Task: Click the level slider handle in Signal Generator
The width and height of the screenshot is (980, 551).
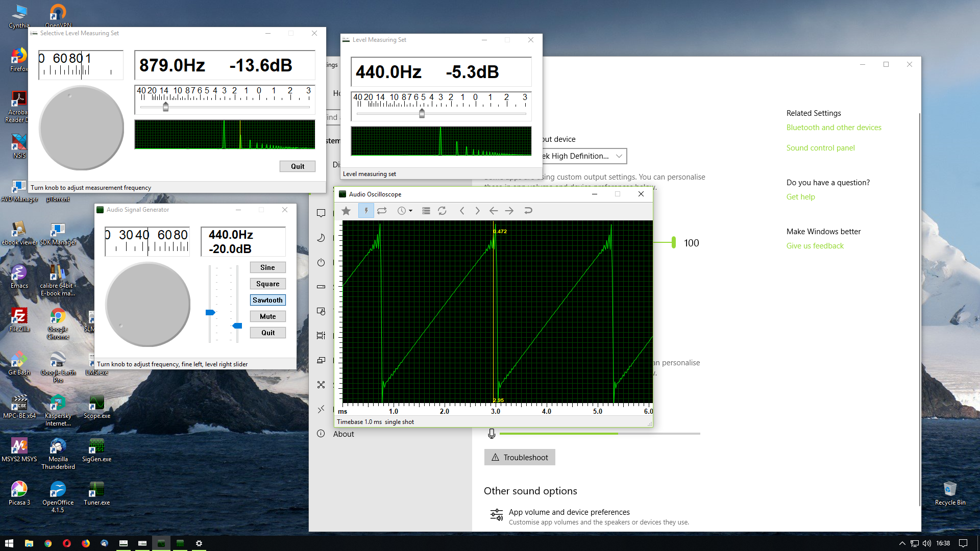Action: tap(237, 325)
